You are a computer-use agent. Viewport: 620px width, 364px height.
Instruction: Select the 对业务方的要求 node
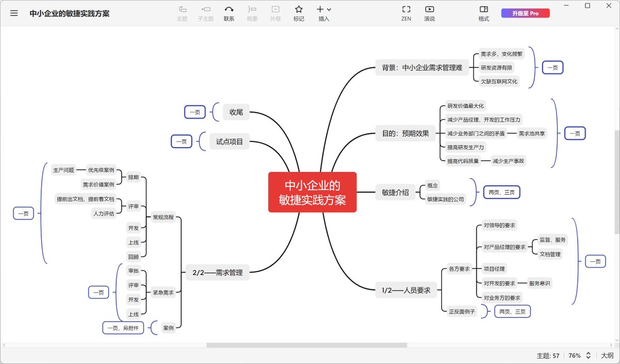tap(502, 297)
